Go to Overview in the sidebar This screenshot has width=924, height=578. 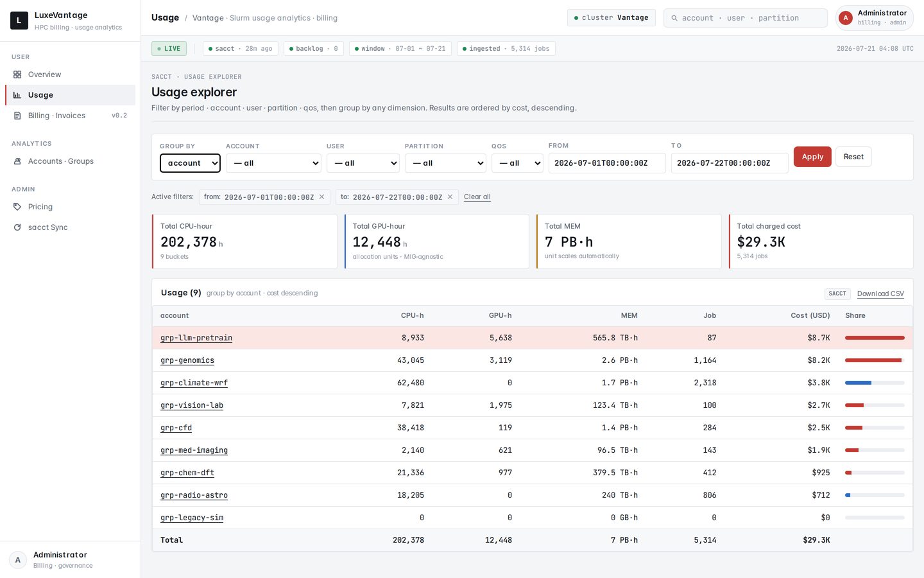point(71,74)
